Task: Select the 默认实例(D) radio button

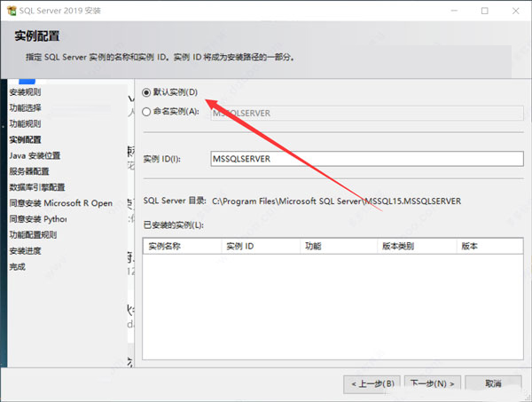Action: coord(146,92)
